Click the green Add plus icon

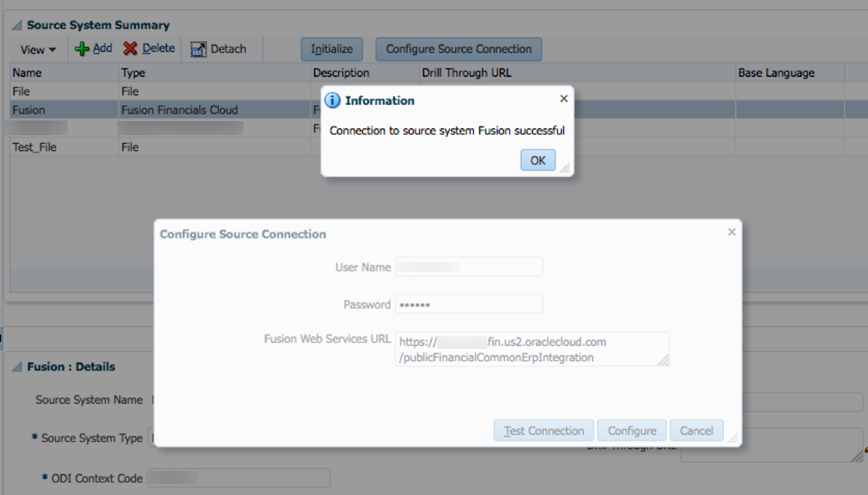82,49
